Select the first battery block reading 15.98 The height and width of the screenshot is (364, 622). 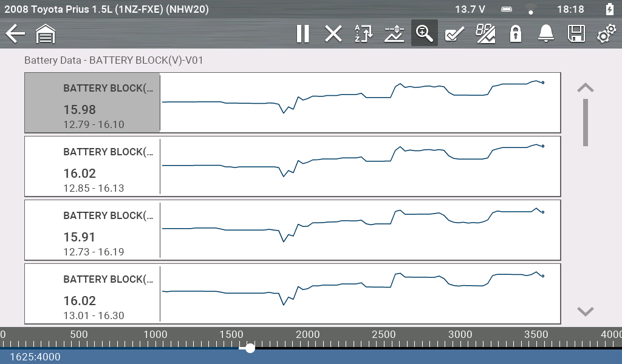[x=92, y=103]
